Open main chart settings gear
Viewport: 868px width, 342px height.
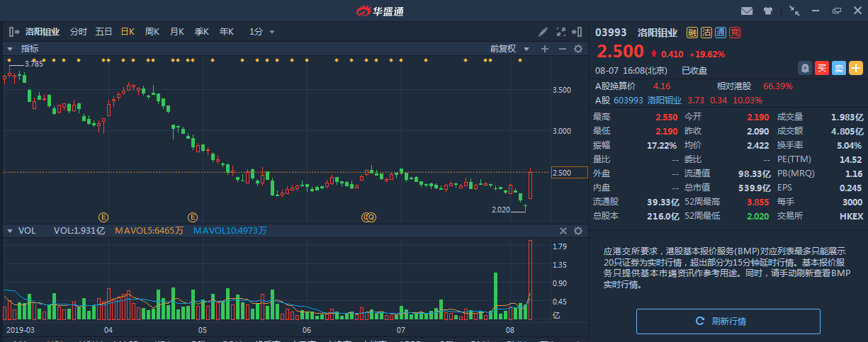(577, 49)
